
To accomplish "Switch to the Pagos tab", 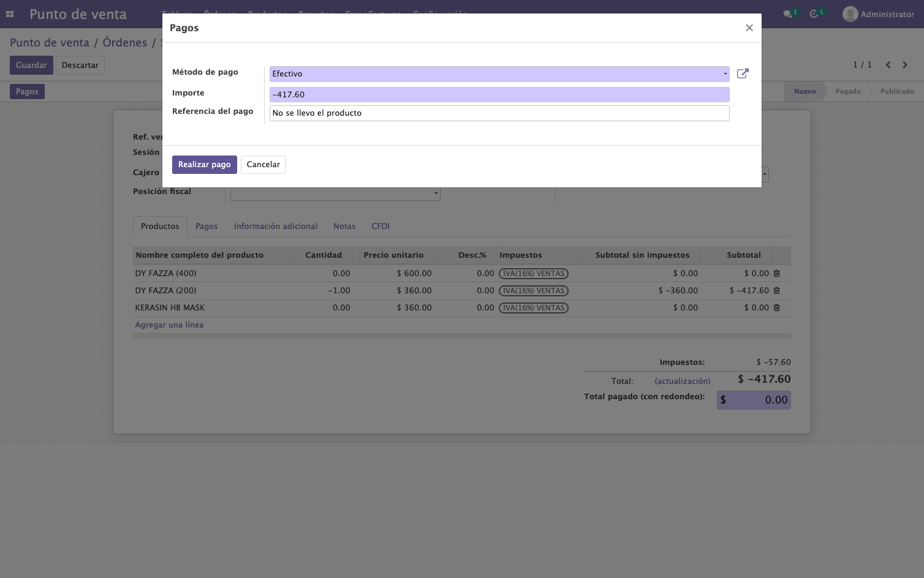I will point(206,227).
